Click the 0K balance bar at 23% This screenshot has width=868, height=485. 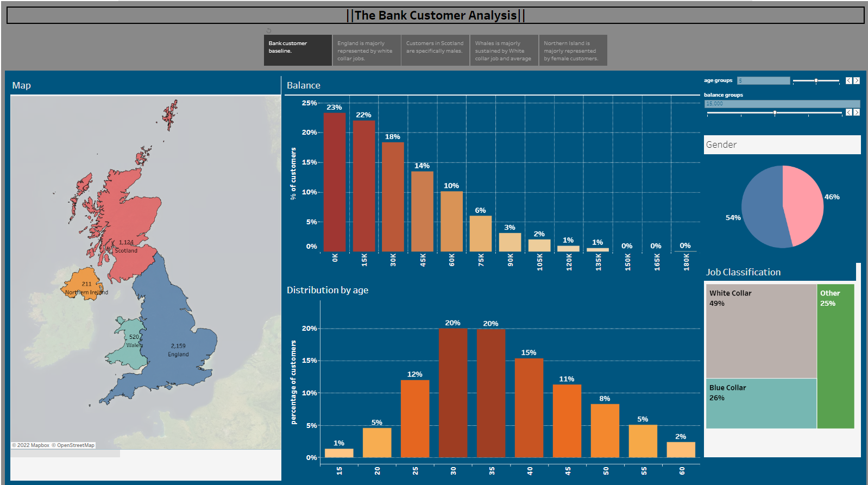(x=335, y=182)
